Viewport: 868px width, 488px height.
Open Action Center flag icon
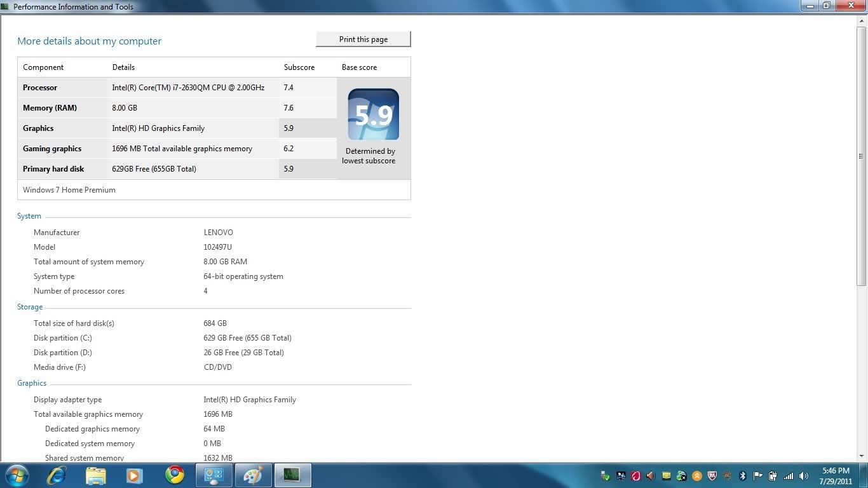point(758,476)
